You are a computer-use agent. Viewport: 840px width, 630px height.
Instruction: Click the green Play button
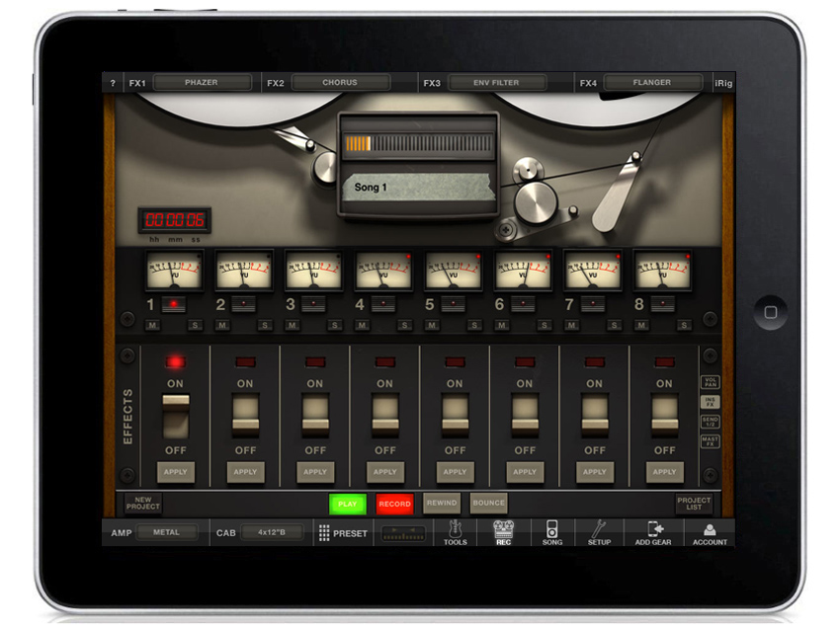click(x=347, y=504)
